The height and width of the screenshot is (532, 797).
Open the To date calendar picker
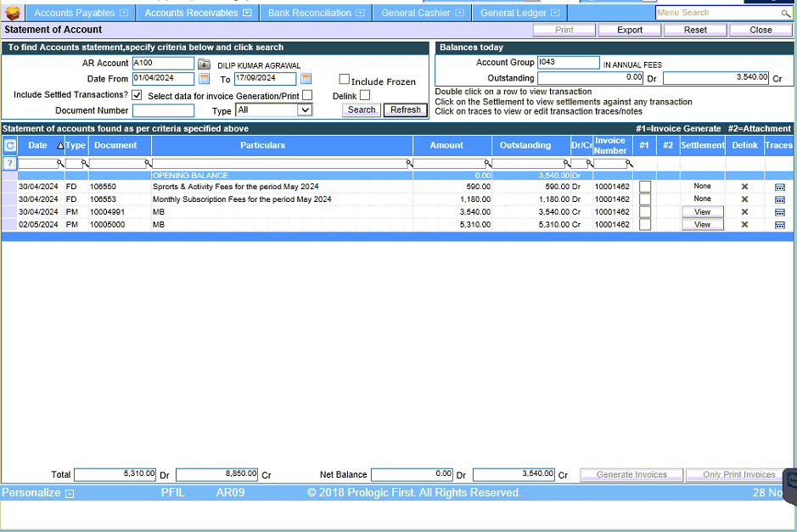(306, 79)
